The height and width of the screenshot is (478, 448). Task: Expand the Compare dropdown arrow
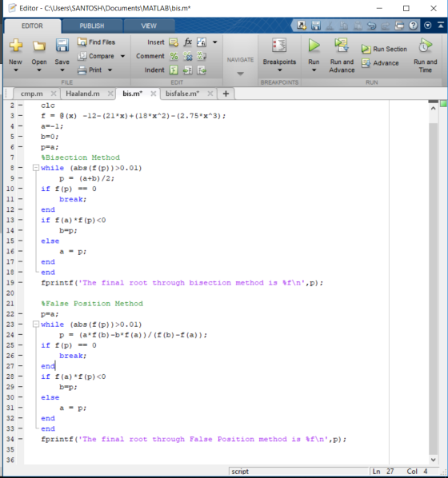[122, 56]
